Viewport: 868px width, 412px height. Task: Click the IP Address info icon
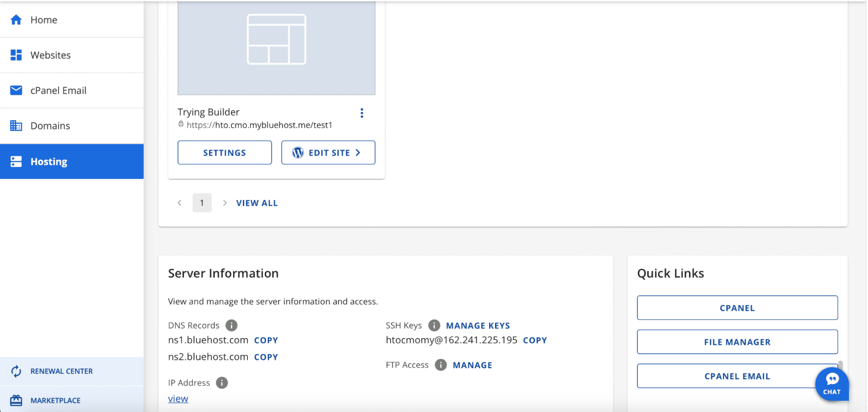222,382
